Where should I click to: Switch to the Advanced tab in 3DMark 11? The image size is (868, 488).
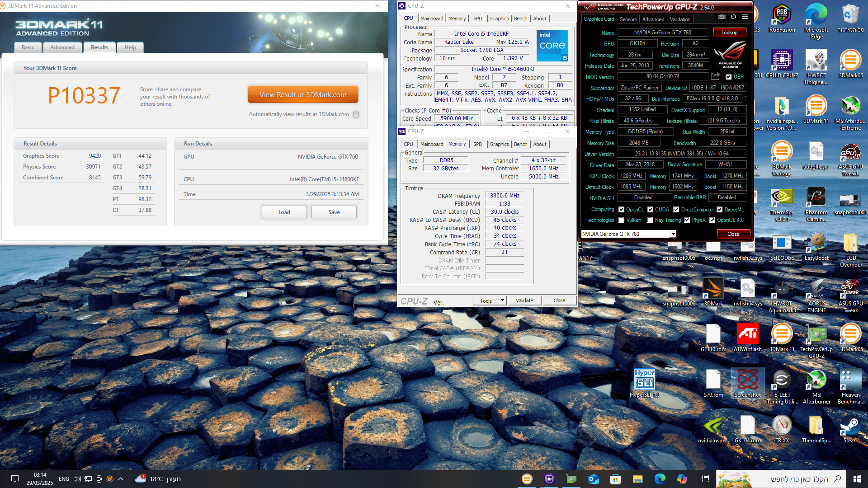62,47
